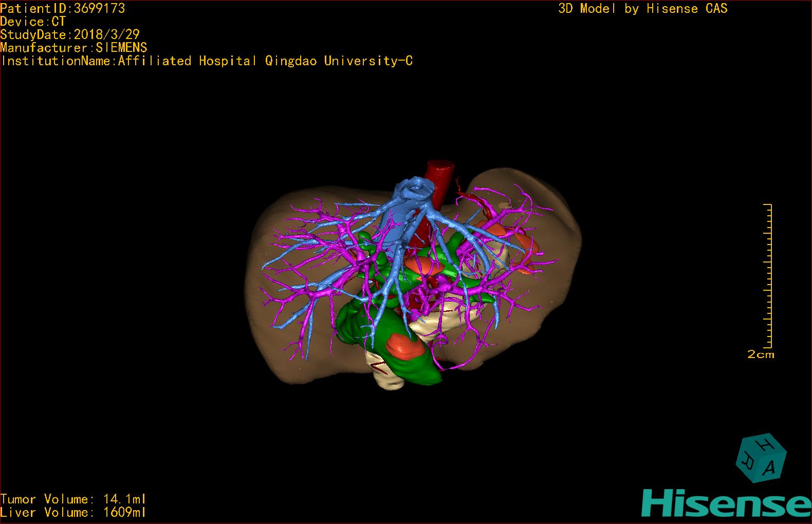Click the InstitutionName overlay text line
This screenshot has width=812, height=524.
[207, 61]
